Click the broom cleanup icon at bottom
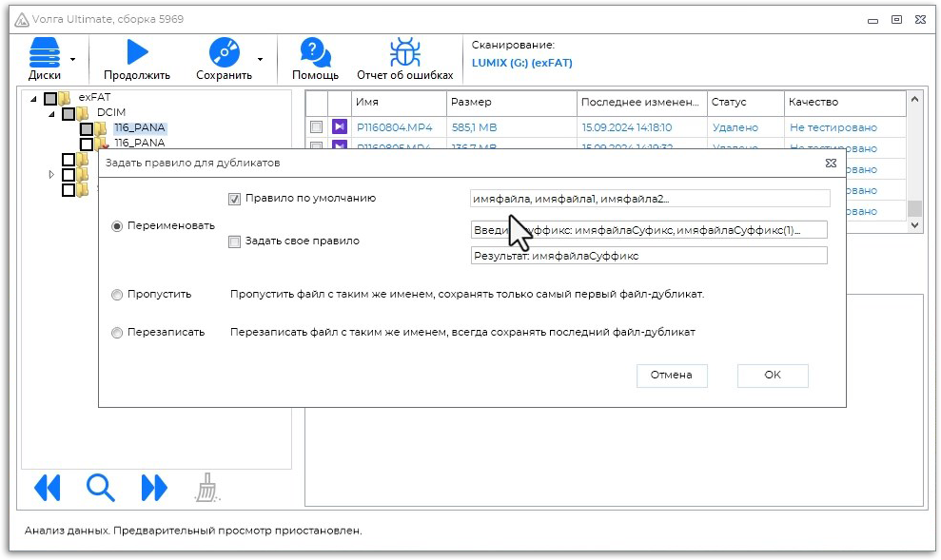 (207, 488)
